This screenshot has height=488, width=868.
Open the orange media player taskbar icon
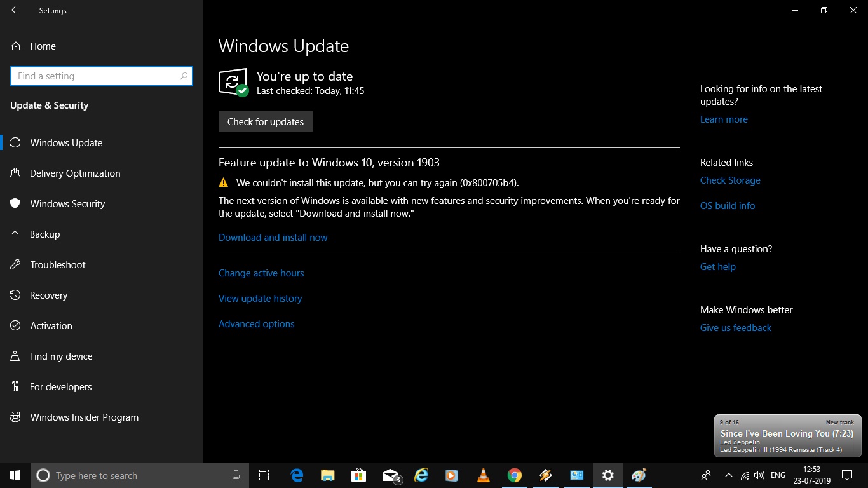coord(452,475)
